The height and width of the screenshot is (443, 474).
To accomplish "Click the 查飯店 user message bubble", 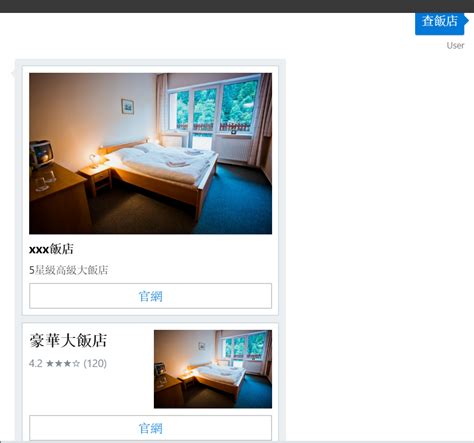I will 439,22.
